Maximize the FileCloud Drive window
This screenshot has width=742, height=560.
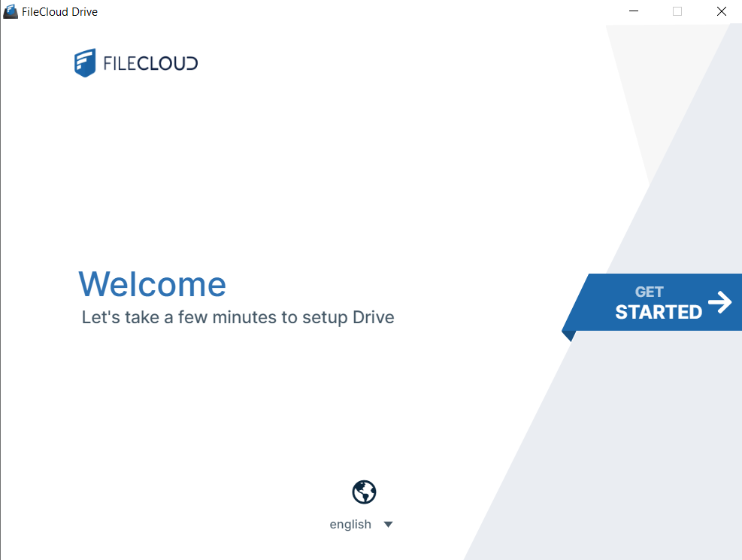pyautogui.click(x=677, y=11)
